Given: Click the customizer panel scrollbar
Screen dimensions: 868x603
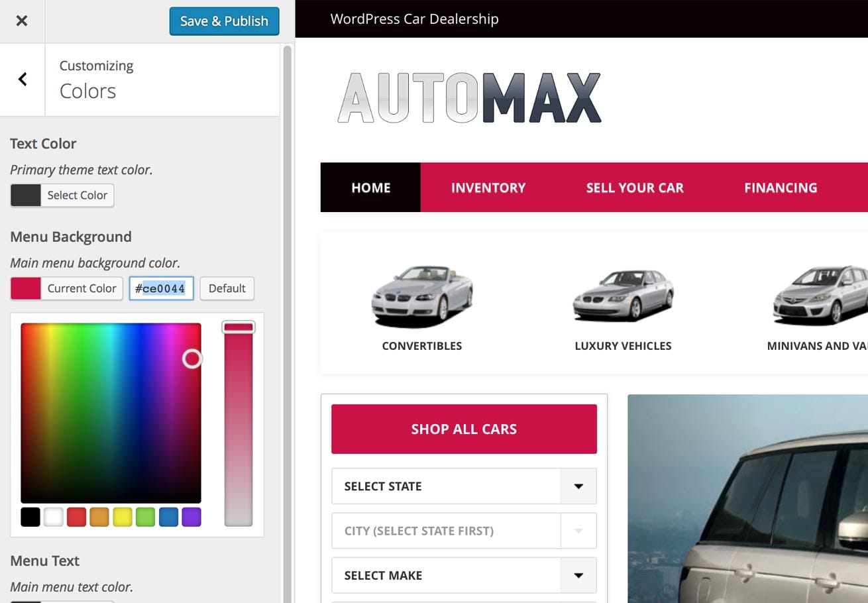Looking at the screenshot, I should click(288, 323).
